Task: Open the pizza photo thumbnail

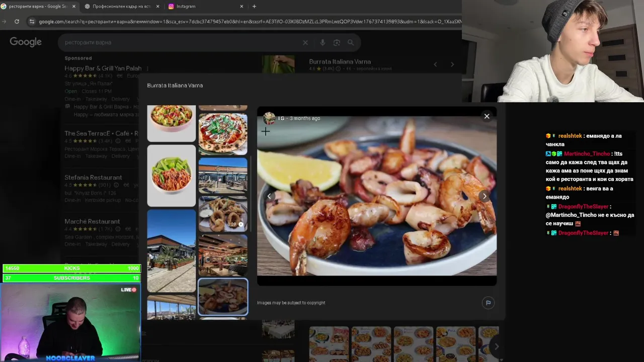Action: click(x=223, y=134)
